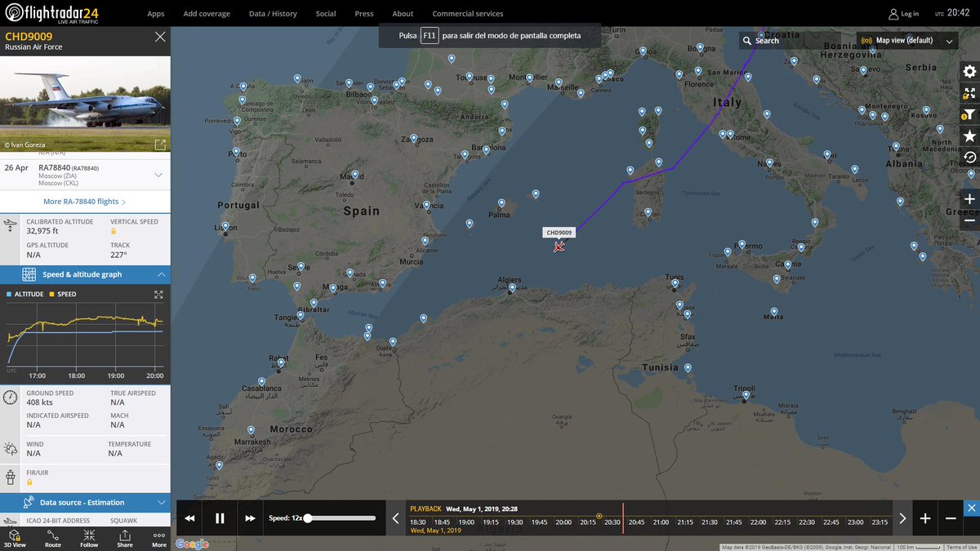Click the Log in user icon
This screenshot has height=551, width=980.
[893, 14]
